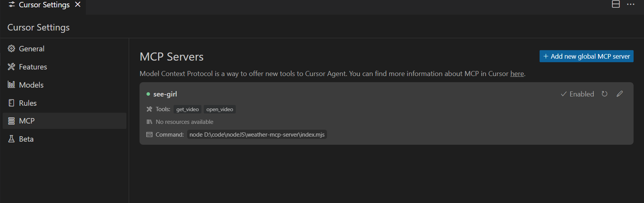Viewport: 644px width, 203px height.
Task: Switch to the Cursor Settings tab
Action: 44,5
